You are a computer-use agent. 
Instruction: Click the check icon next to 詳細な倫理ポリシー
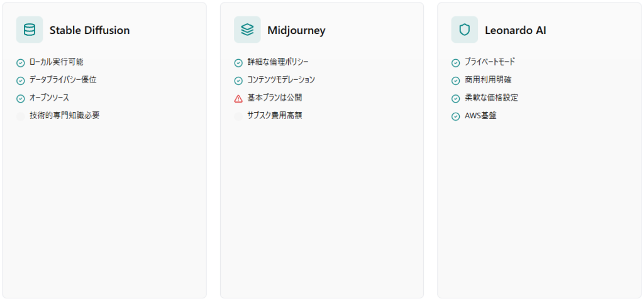[x=238, y=62]
